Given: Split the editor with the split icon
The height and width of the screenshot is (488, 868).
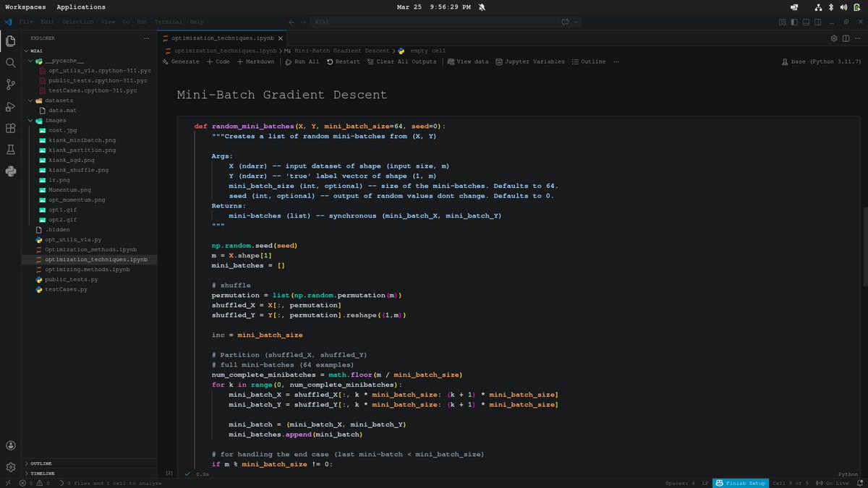Looking at the screenshot, I should click(x=845, y=38).
